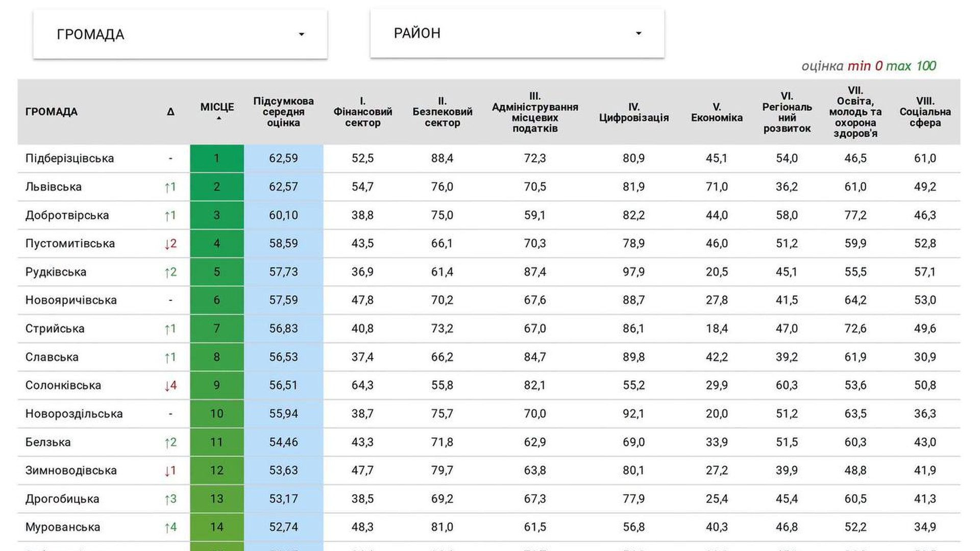
Task: Sort by Підсумкова середня оцінка header
Action: pos(283,112)
